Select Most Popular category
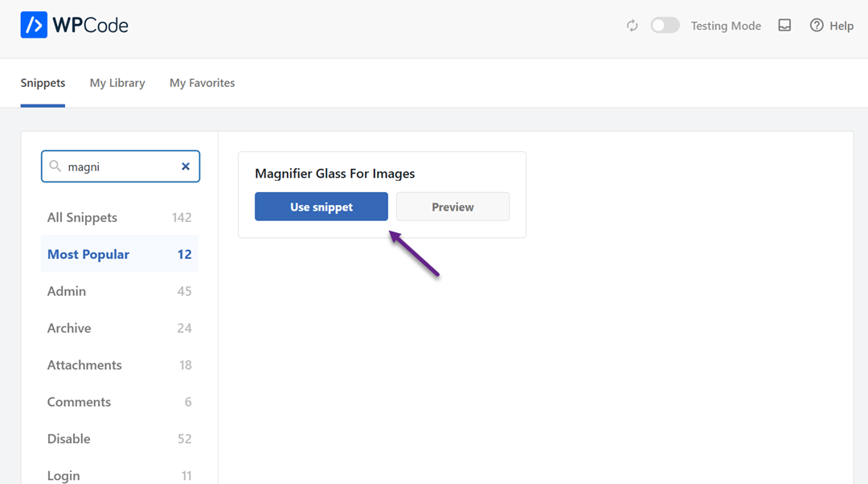The width and height of the screenshot is (868, 484). pos(88,254)
